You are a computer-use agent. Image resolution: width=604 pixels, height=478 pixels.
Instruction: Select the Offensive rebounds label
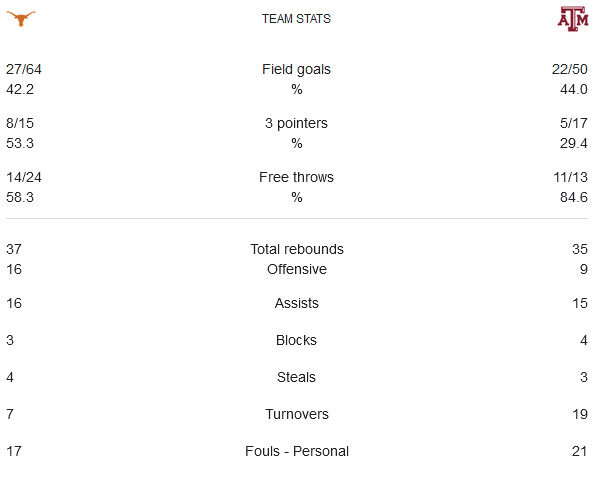296,269
